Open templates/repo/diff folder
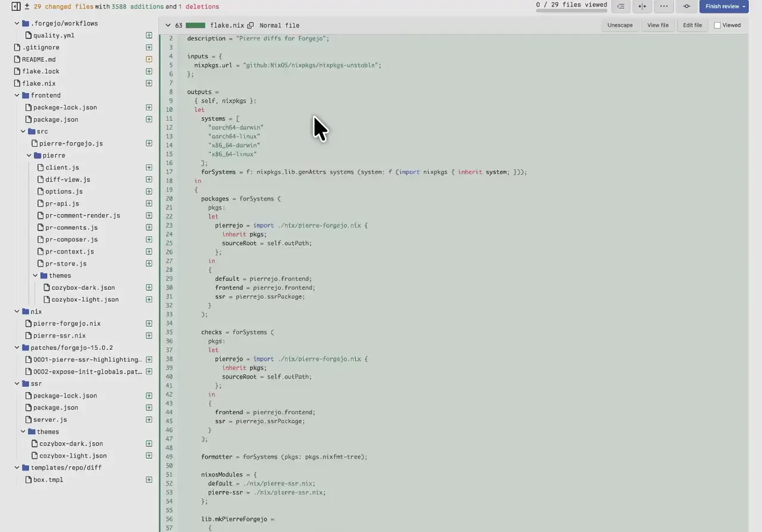The width and height of the screenshot is (762, 532). click(66, 468)
